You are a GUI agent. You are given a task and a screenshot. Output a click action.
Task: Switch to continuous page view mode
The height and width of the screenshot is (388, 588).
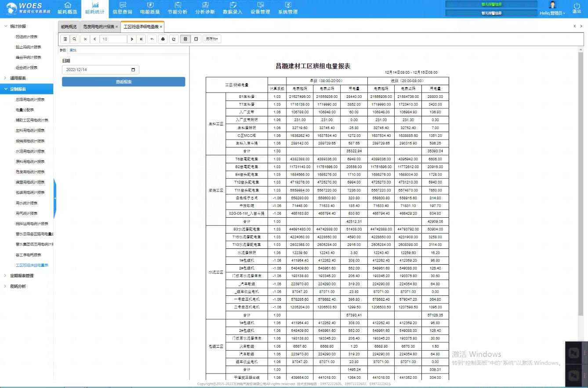click(185, 39)
